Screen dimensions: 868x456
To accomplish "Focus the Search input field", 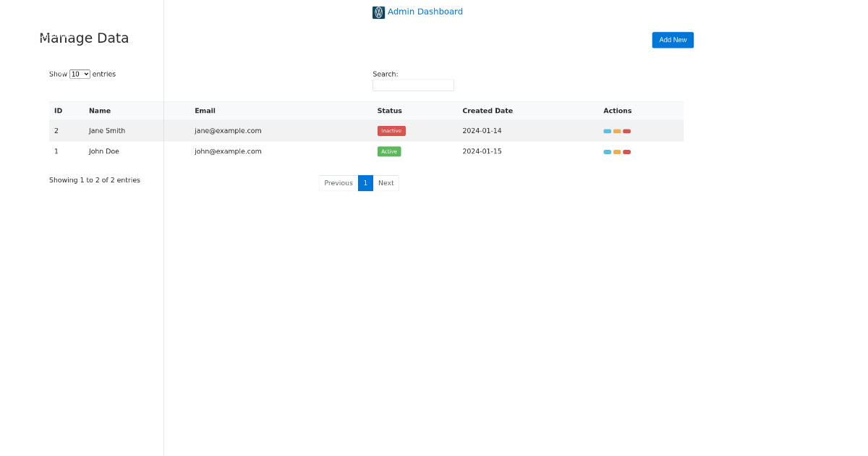I will [413, 85].
